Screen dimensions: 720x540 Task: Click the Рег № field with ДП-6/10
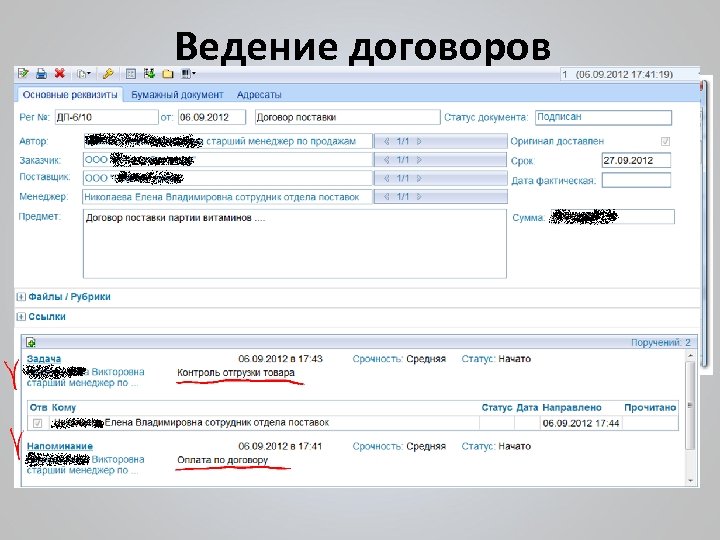click(x=107, y=117)
